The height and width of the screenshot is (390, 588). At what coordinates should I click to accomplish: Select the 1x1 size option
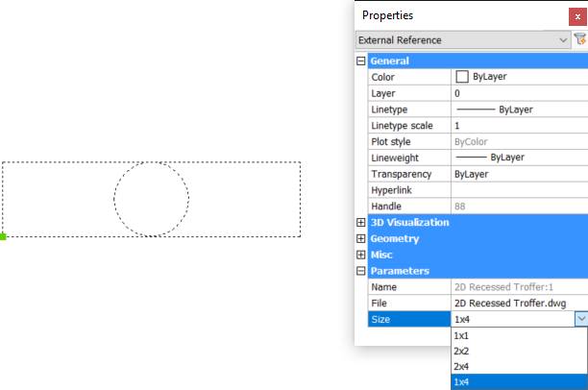coord(461,335)
